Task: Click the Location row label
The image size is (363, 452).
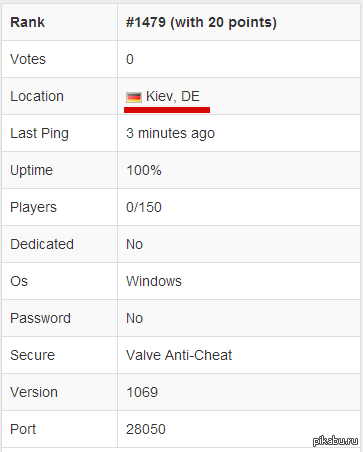Action: (37, 96)
